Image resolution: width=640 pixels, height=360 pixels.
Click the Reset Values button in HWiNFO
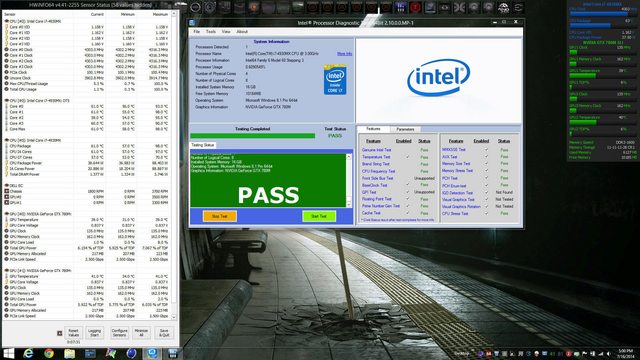[x=73, y=333]
